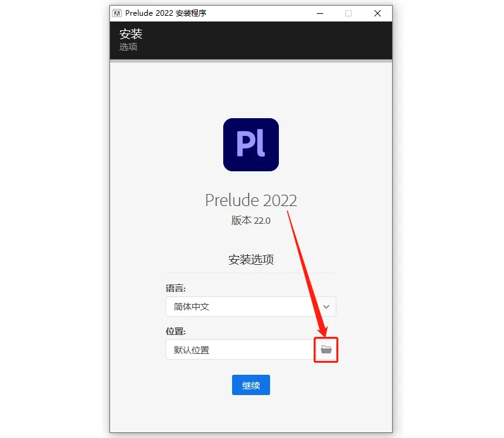Click the Prelude 2022 product name text
This screenshot has height=438, width=504.
[x=250, y=200]
